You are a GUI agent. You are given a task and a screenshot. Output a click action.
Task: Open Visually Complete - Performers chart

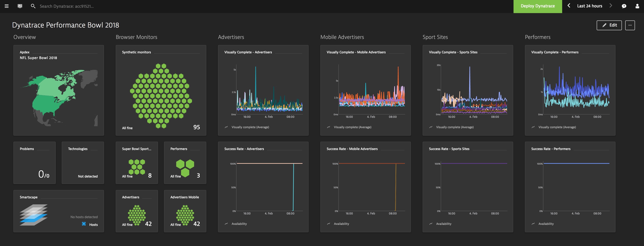click(x=570, y=90)
